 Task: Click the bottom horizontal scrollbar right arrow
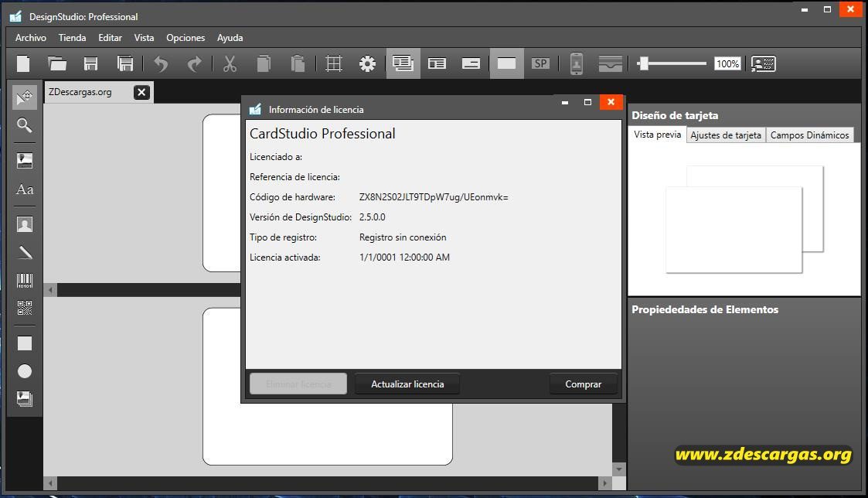point(604,483)
